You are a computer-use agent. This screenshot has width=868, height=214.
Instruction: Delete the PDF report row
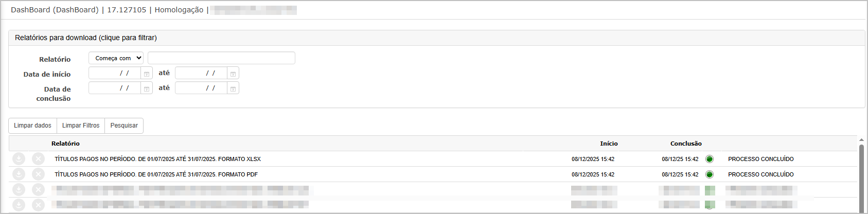38,174
